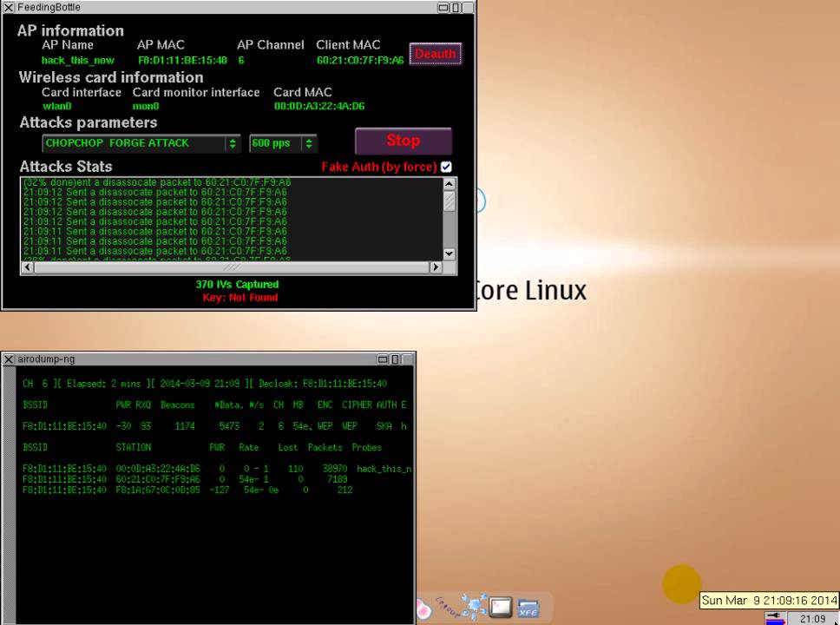Click the AP MAC F8:D1:11:BE:15:40 value in FeedingBottle
840x625 pixels.
(183, 60)
